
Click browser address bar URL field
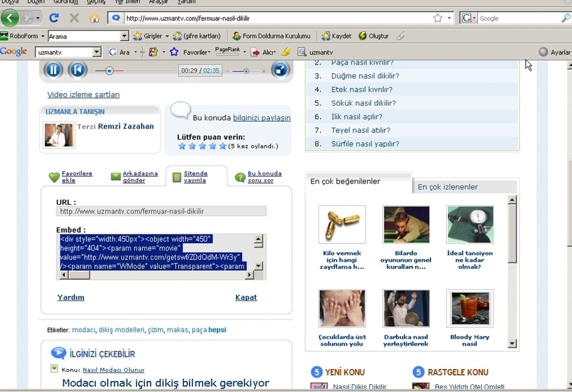[x=278, y=18]
